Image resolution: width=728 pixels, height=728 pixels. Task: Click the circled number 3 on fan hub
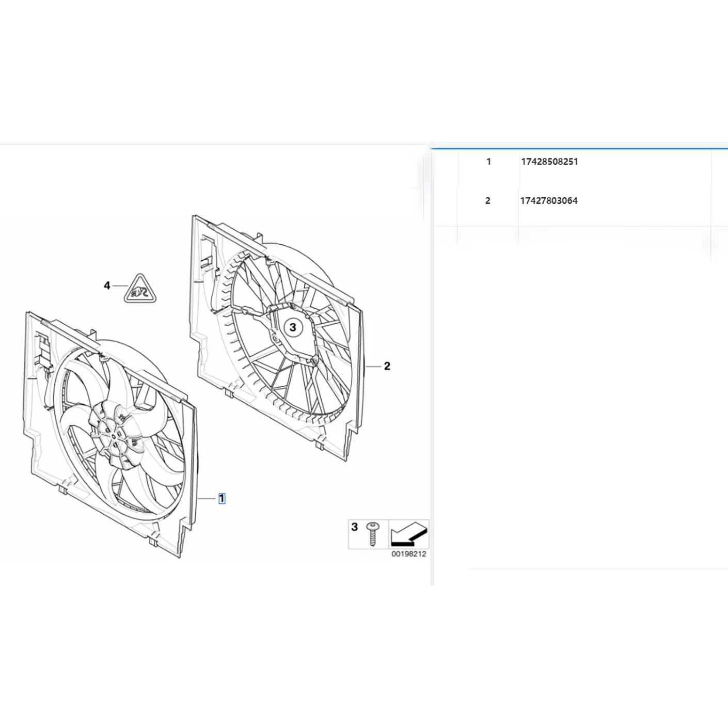pyautogui.click(x=293, y=327)
